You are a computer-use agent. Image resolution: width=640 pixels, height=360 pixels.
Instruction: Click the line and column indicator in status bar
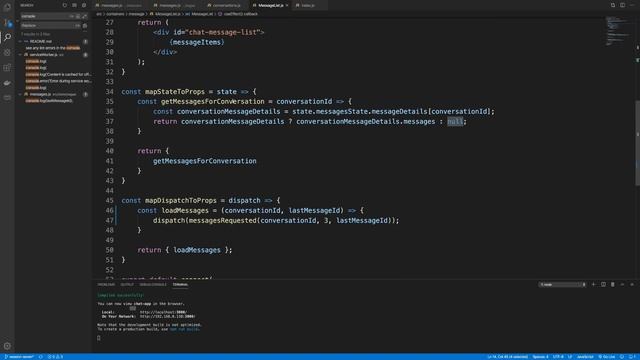507,357
